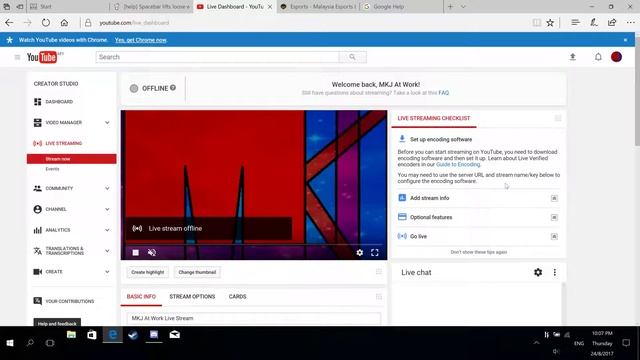The height and width of the screenshot is (360, 640).
Task: Open Events under Live Streaming
Action: [52, 169]
